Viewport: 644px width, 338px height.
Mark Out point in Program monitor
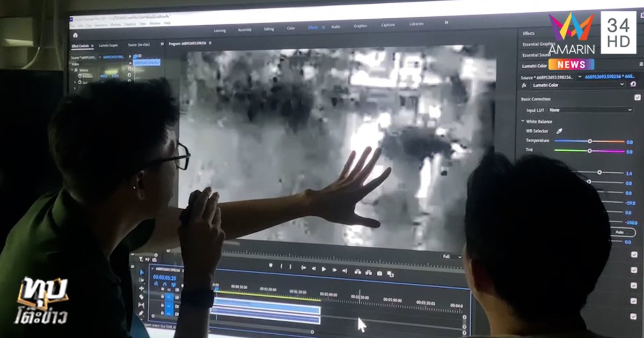point(290,267)
